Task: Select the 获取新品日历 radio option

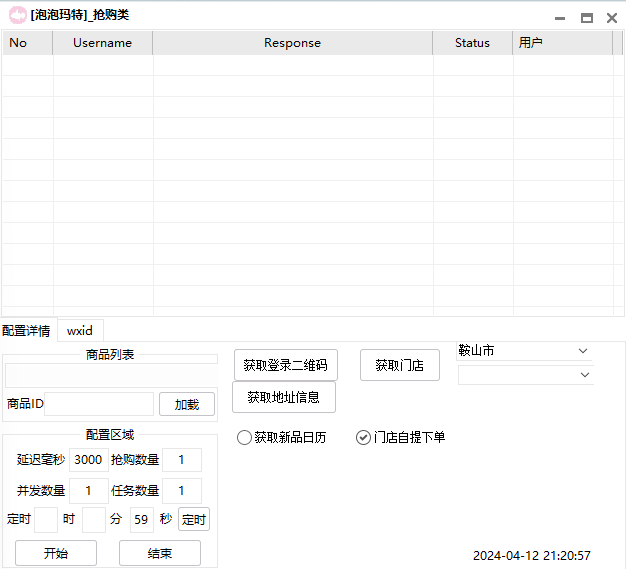Action: click(x=245, y=438)
